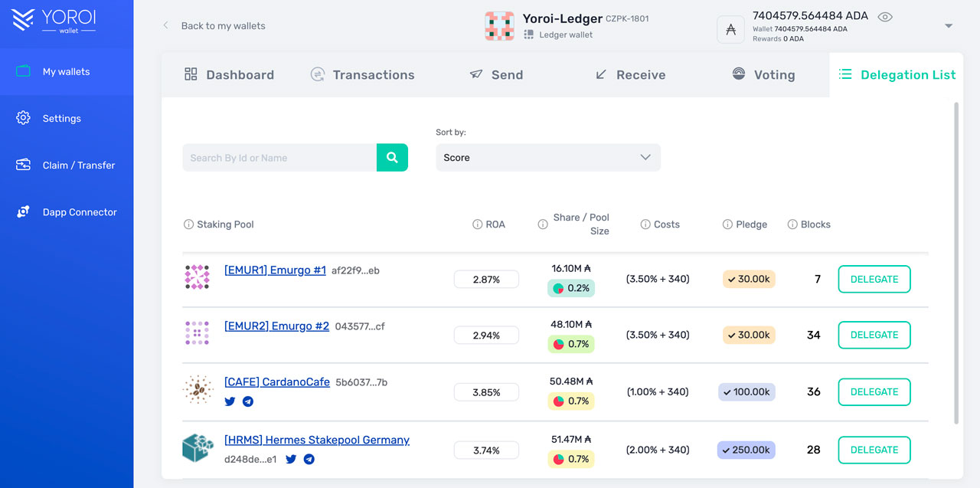Click the Blocks info icon
Screen dimensions: 980x488
click(x=792, y=224)
